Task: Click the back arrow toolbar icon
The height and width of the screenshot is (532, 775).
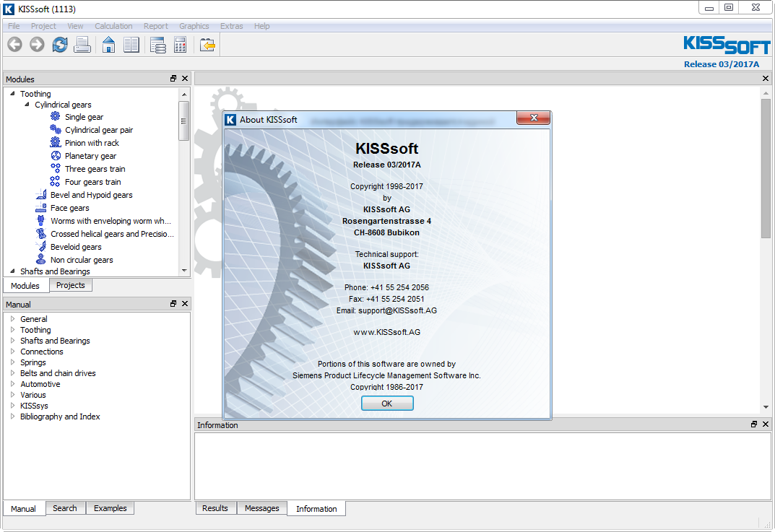Action: (x=15, y=45)
